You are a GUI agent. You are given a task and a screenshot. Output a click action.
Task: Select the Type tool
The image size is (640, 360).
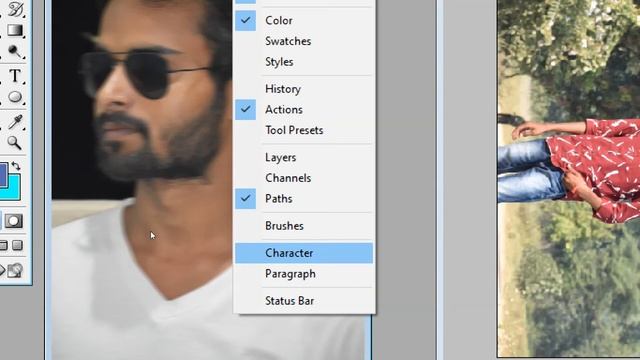tap(15, 76)
